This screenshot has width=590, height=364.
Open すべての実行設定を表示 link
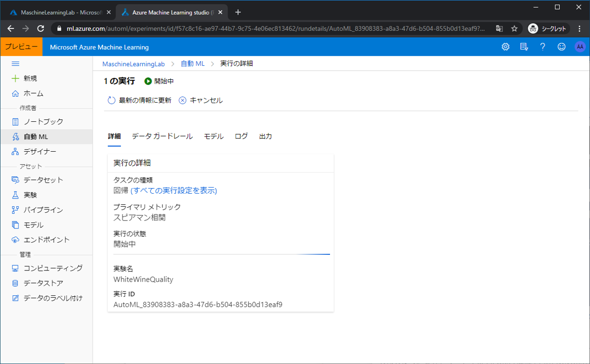pyautogui.click(x=174, y=191)
